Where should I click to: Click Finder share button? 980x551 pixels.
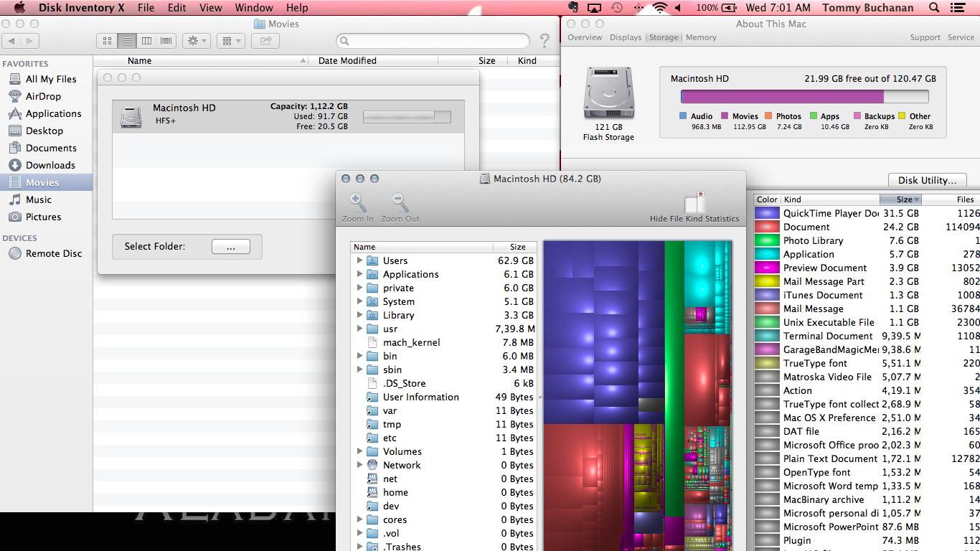[265, 41]
